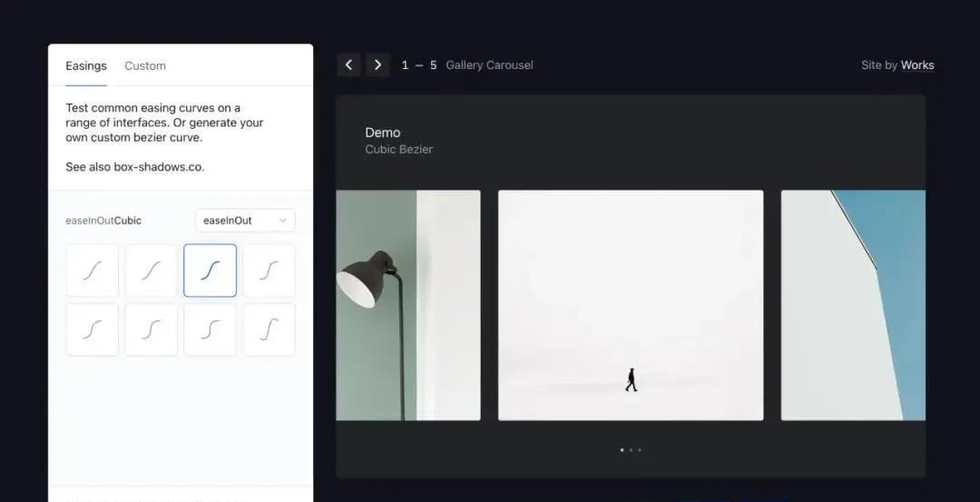Select the highlighted easeInOutCubic curve tile
Viewport: 980px width, 502px height.
210,271
